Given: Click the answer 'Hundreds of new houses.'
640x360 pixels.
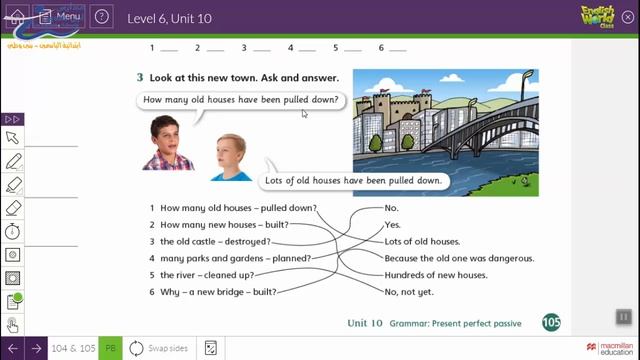Looking at the screenshot, I should coord(436,275).
